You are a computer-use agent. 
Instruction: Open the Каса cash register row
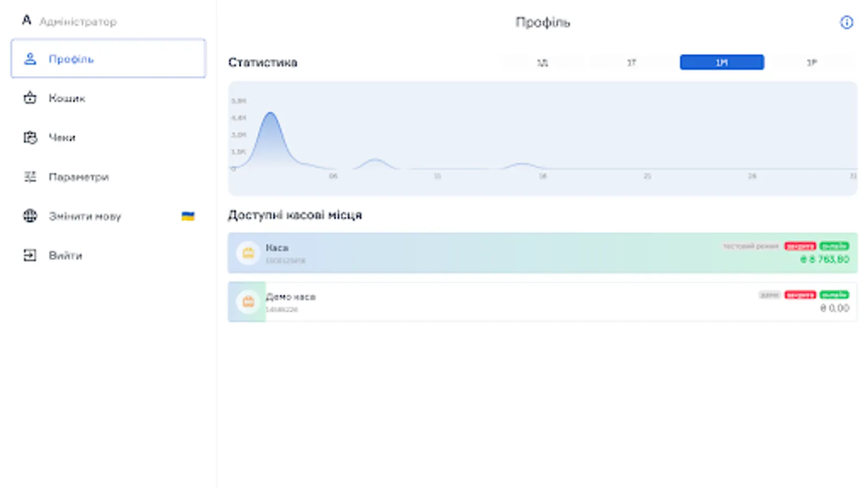[x=542, y=253]
